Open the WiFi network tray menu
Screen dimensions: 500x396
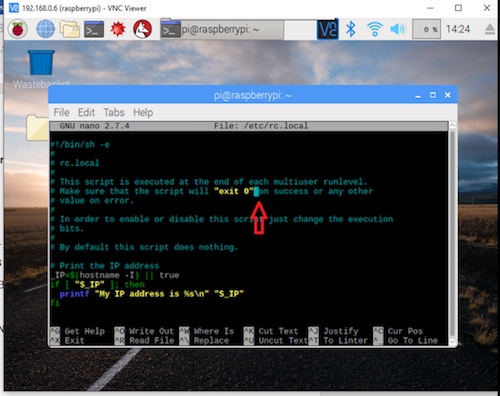click(375, 29)
